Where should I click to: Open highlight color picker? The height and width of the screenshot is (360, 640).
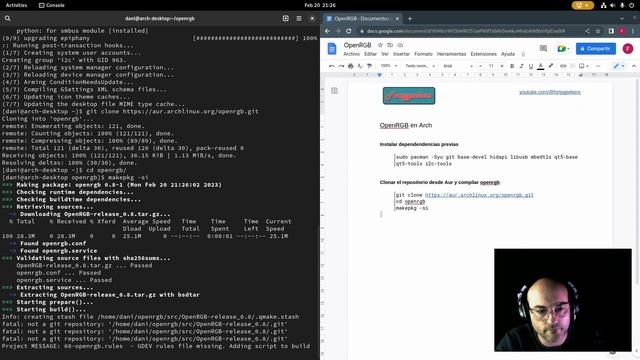pos(551,66)
